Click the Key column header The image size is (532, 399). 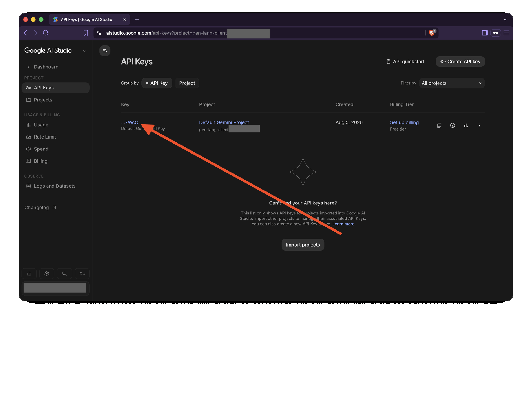pos(125,104)
